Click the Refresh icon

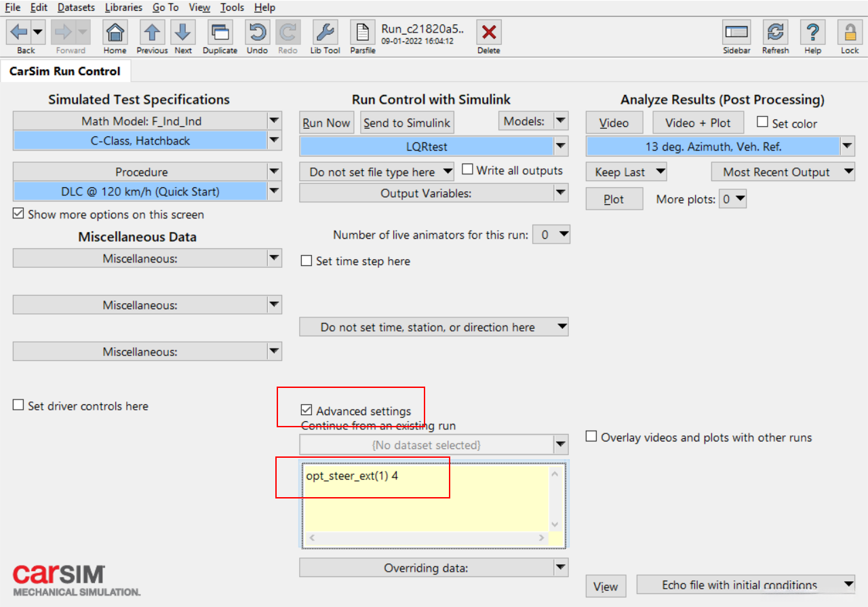tap(775, 32)
